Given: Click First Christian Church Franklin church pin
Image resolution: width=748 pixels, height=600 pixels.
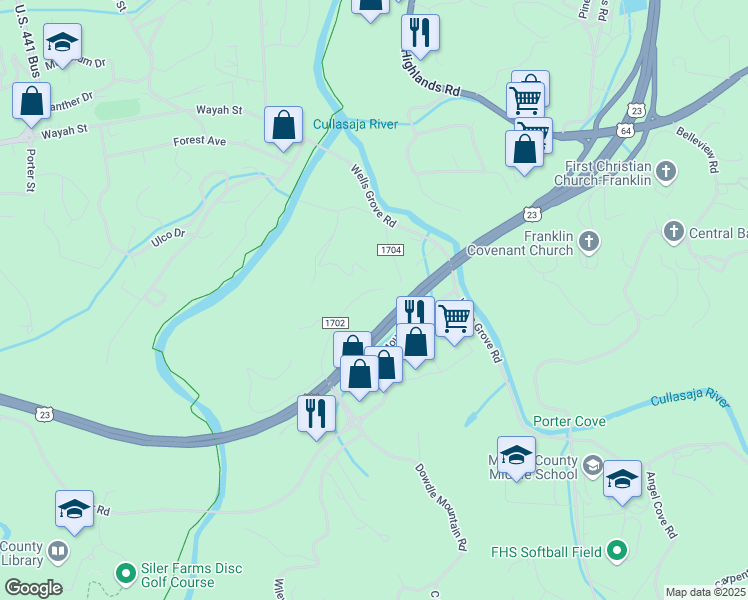Looking at the screenshot, I should (x=666, y=173).
